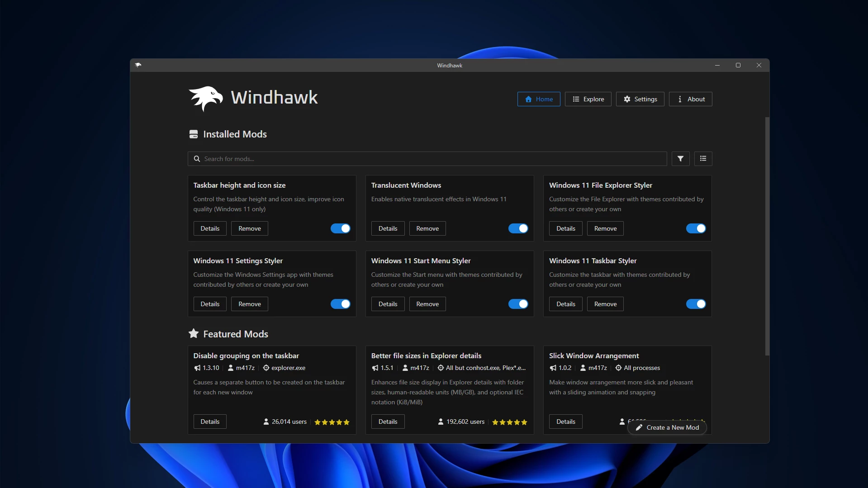Open Details for Disable grouping on the taskbar
This screenshot has width=868, height=488.
(x=210, y=422)
